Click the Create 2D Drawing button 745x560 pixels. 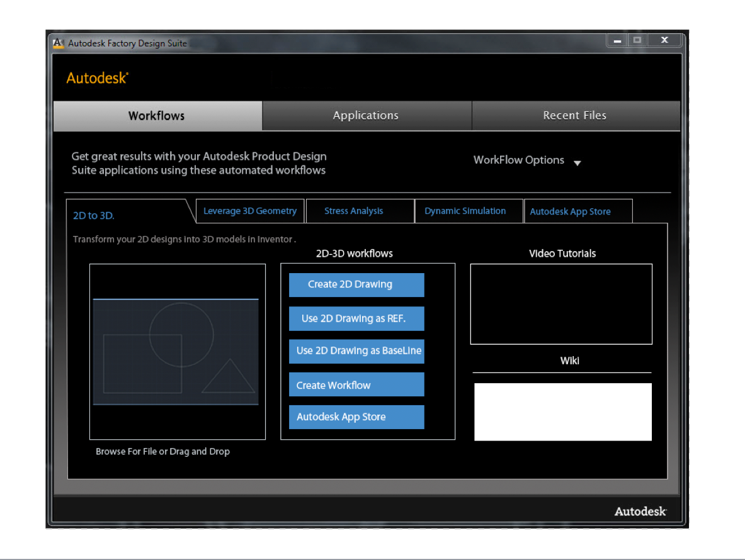coord(356,285)
